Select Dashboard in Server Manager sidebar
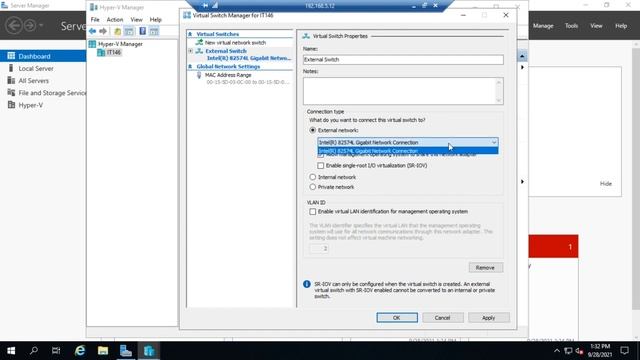640x360 pixels. coord(43,56)
